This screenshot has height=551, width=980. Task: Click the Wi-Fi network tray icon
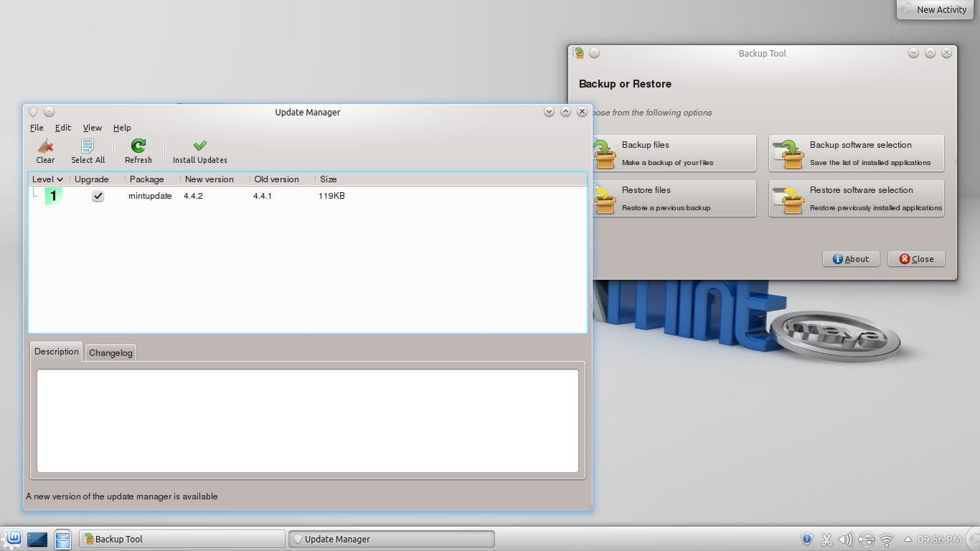[887, 539]
